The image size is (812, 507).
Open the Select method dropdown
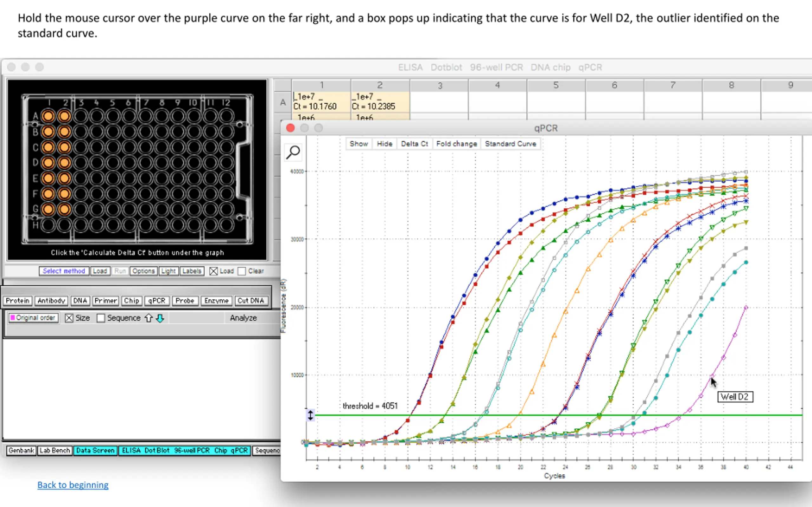64,271
